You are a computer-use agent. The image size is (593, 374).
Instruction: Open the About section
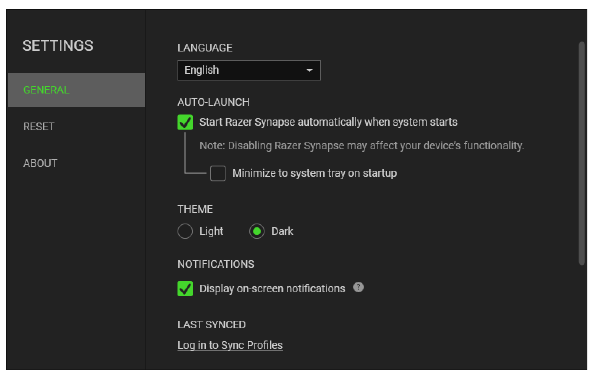point(40,163)
